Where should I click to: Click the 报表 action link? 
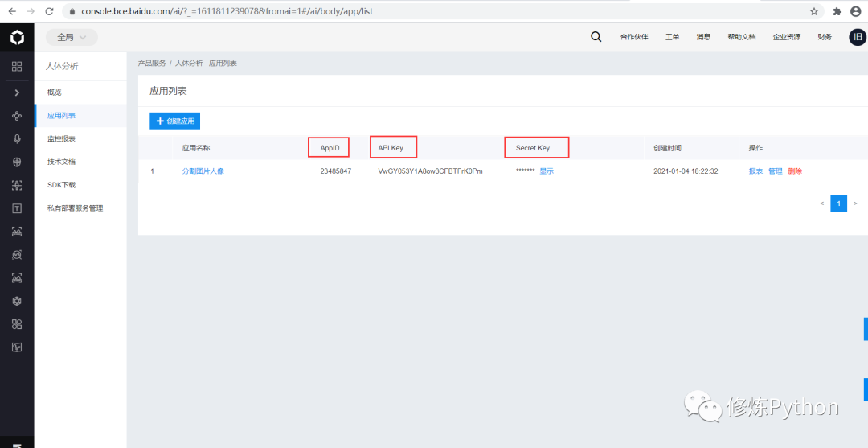pyautogui.click(x=755, y=171)
